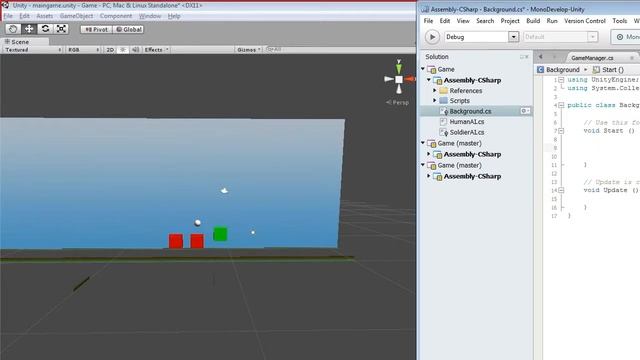The width and height of the screenshot is (640, 360).
Task: Select the left red cube in Scene view
Action: tap(176, 241)
